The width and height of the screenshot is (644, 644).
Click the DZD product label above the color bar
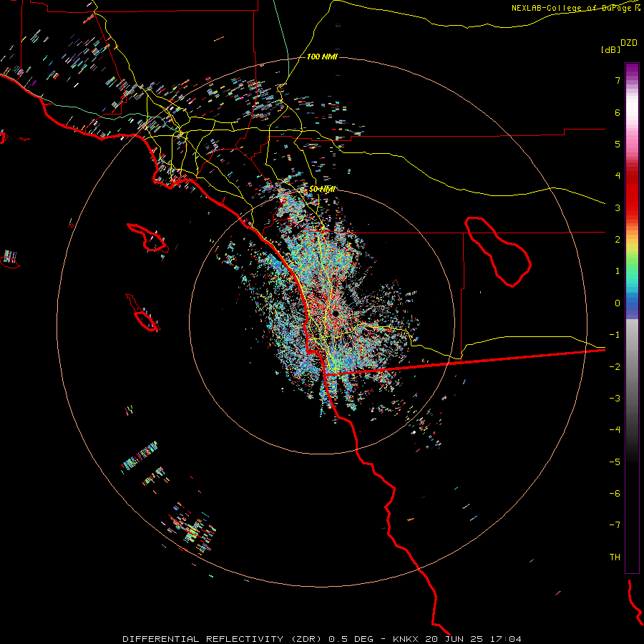[x=628, y=43]
